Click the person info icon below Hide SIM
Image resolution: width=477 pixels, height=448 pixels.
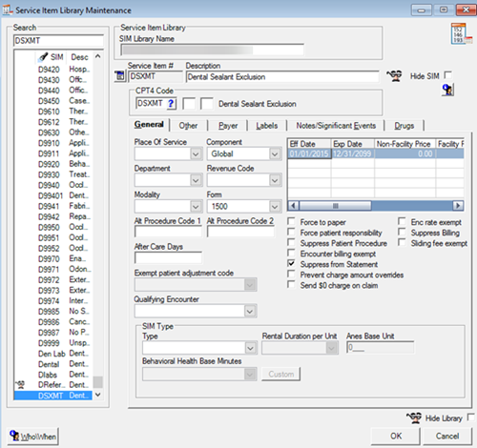[447, 90]
